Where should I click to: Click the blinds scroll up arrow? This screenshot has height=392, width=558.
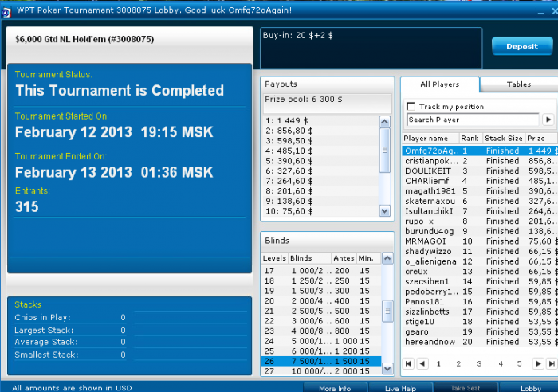[x=387, y=258]
